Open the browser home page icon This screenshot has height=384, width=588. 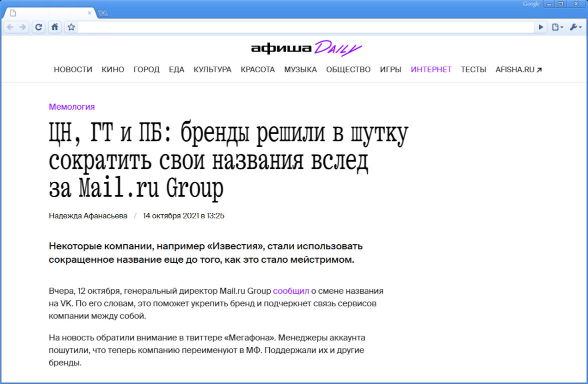point(55,27)
